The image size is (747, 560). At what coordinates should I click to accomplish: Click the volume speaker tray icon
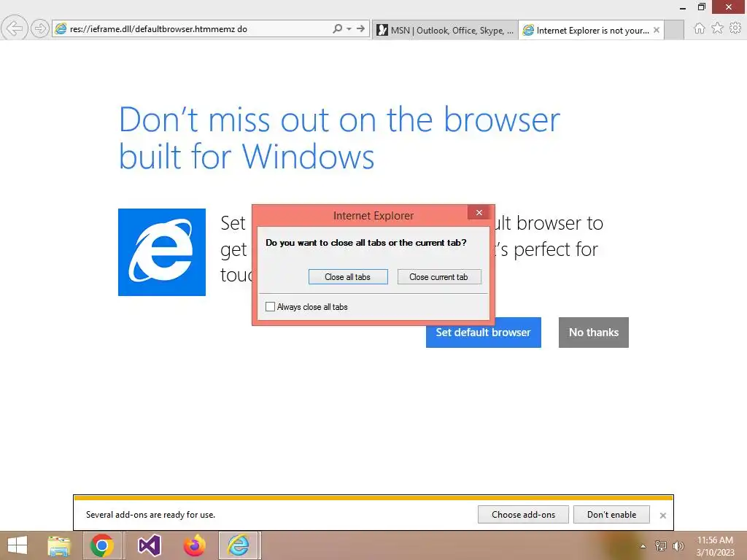tap(678, 546)
